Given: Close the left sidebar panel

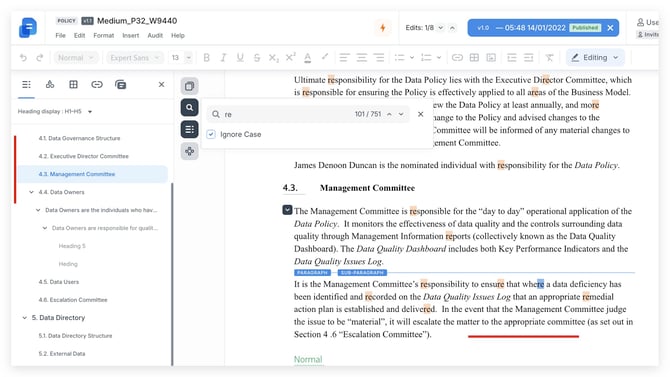Looking at the screenshot, I should pyautogui.click(x=162, y=85).
